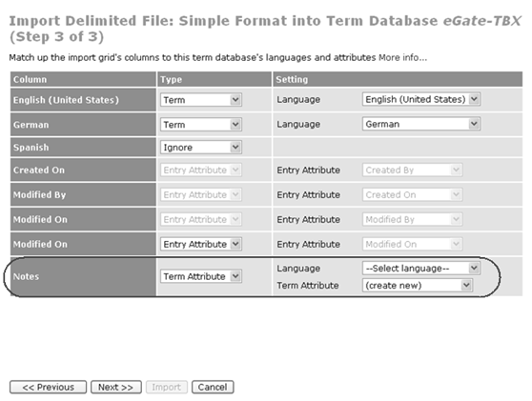Open the --Select language-- dropdown
This screenshot has height=401, width=532.
pyautogui.click(x=421, y=268)
